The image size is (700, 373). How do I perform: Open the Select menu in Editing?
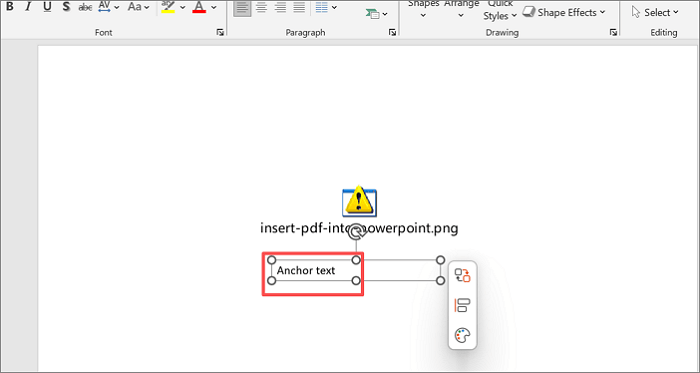click(x=655, y=12)
